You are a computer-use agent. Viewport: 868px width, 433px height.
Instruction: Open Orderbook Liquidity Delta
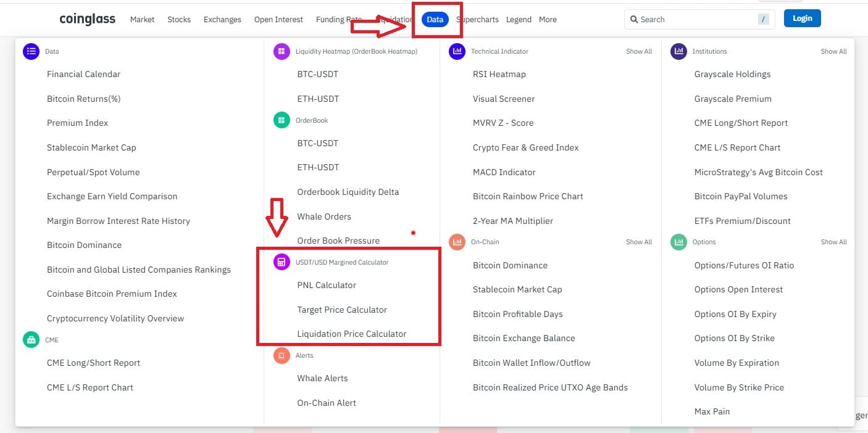tap(348, 192)
